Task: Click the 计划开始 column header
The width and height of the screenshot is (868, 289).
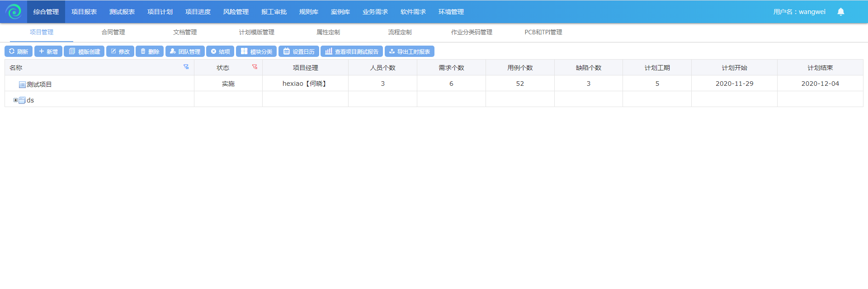Action: [x=734, y=68]
